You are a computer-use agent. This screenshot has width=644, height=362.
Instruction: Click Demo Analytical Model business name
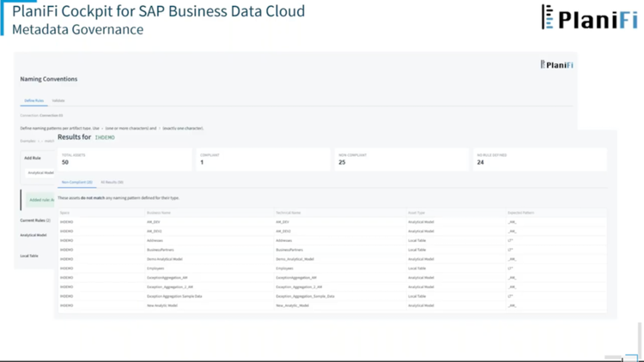(164, 259)
